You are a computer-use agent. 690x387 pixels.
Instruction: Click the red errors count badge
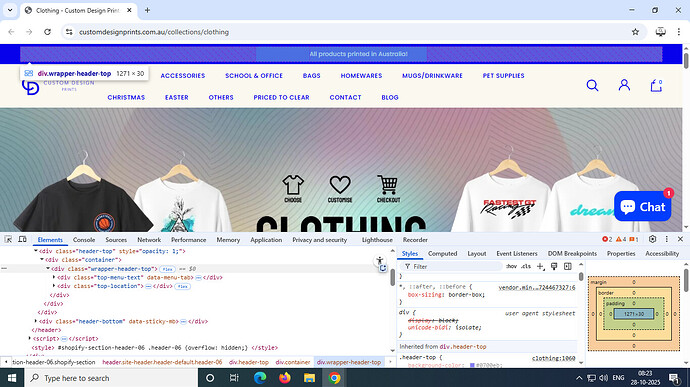(x=607, y=240)
